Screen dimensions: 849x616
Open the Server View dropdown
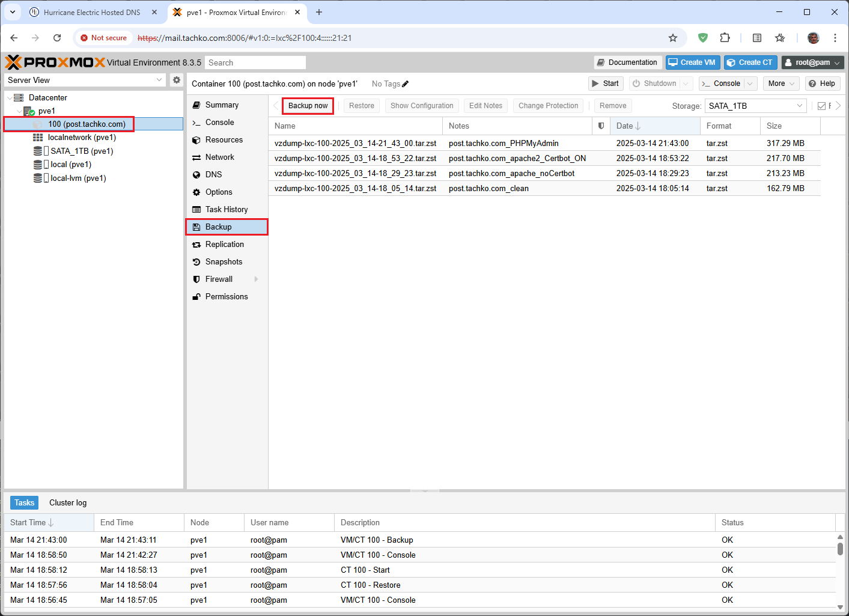(85, 80)
